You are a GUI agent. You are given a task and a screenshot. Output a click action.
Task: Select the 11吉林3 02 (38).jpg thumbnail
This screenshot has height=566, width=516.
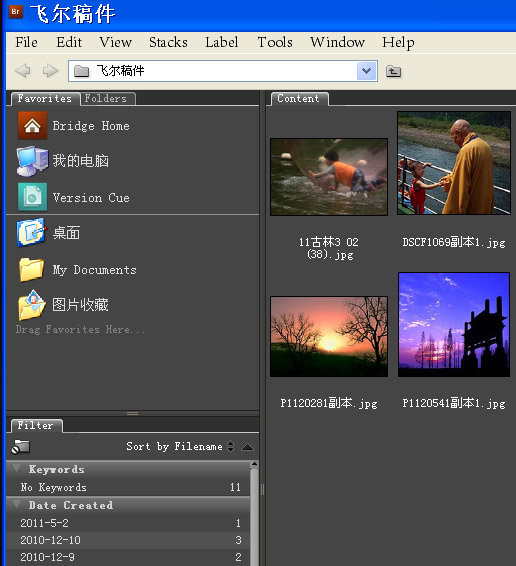coord(329,177)
